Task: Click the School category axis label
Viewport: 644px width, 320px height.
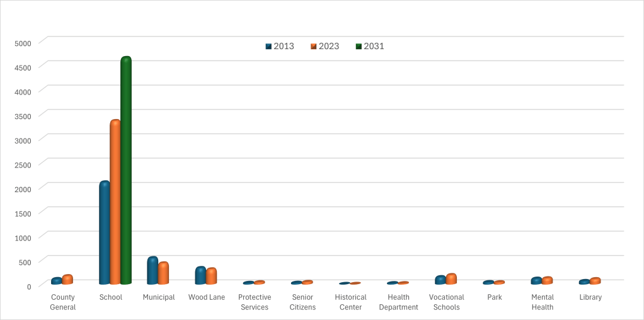Action: (x=111, y=297)
